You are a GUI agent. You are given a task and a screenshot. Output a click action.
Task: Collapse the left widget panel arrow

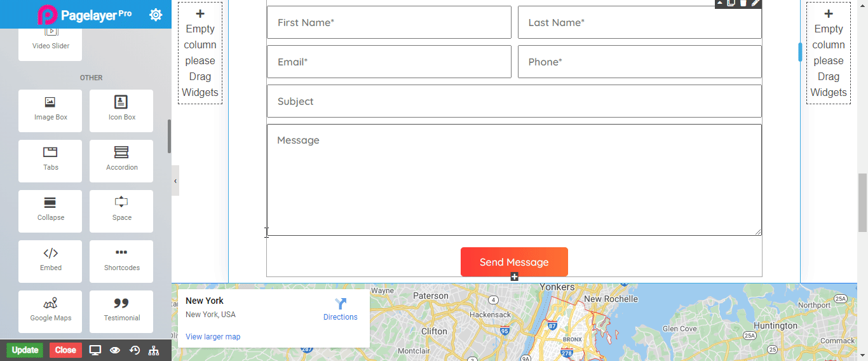click(175, 181)
